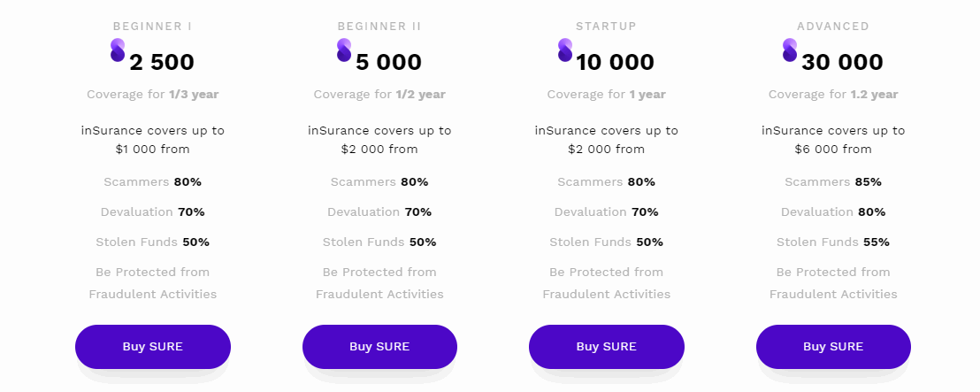This screenshot has width=980, height=392.
Task: Click the SURE token icon beside 5 000
Action: [344, 50]
